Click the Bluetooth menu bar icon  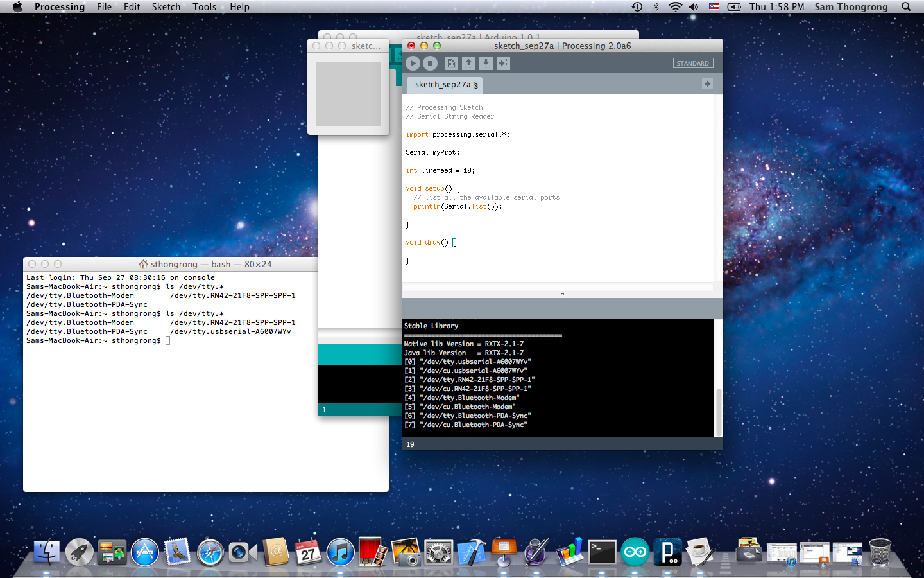656,7
